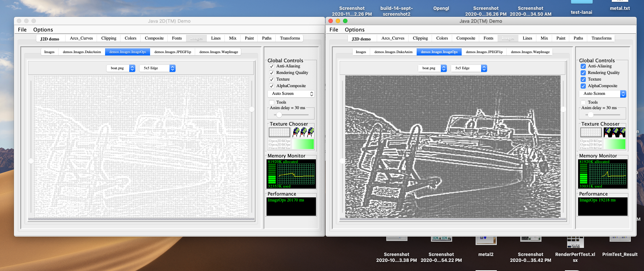Select the OpenJDK text texture in right window

click(x=591, y=144)
